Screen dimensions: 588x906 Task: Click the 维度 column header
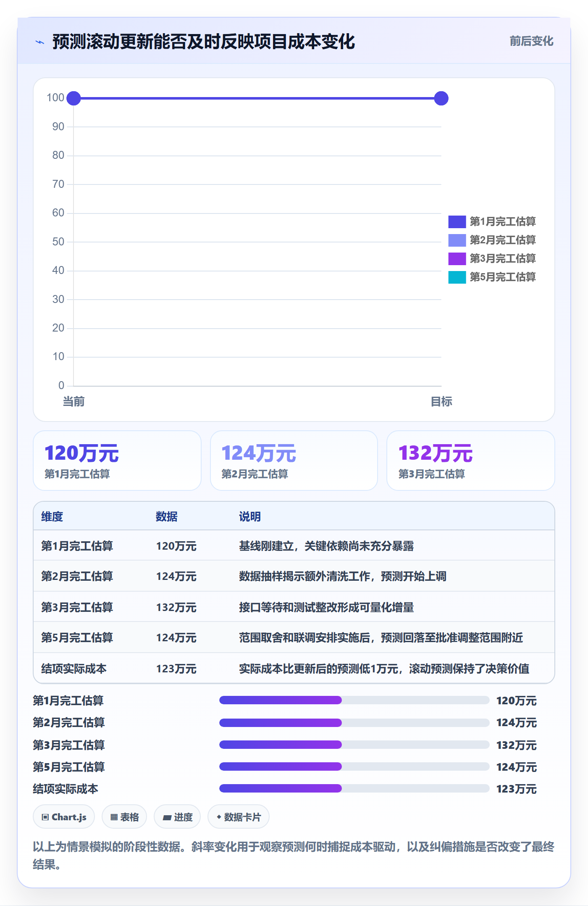pos(52,516)
